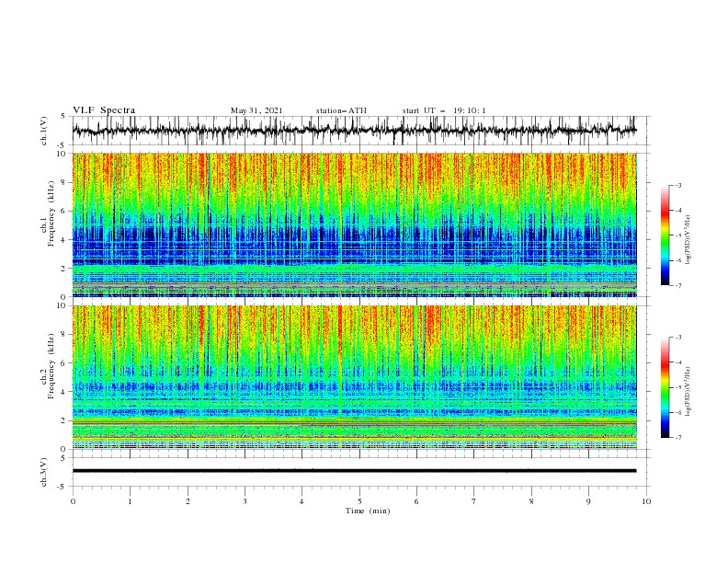Click the flat ch.3 voltage trace
The image size is (728, 563).
(x=354, y=471)
